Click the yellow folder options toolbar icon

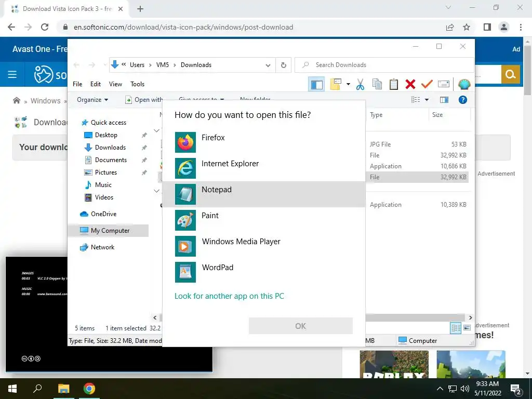coord(336,84)
